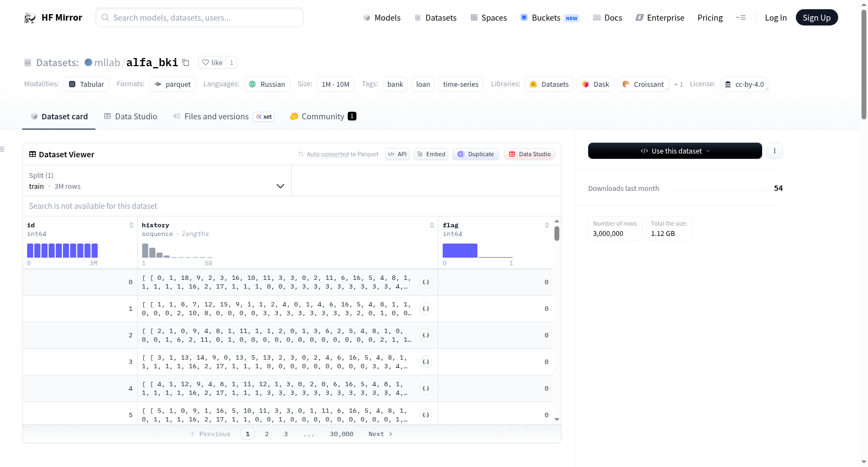Click the Sign Up button
This screenshot has height=467, width=868.
[816, 17]
